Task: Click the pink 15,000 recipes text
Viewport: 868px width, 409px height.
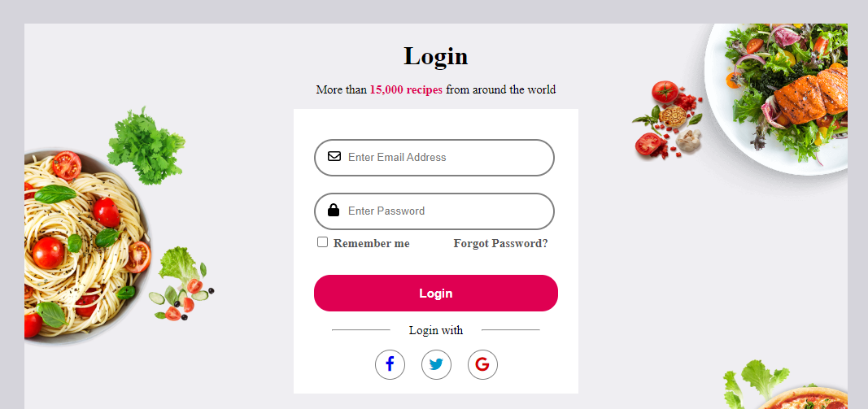Action: 406,89
